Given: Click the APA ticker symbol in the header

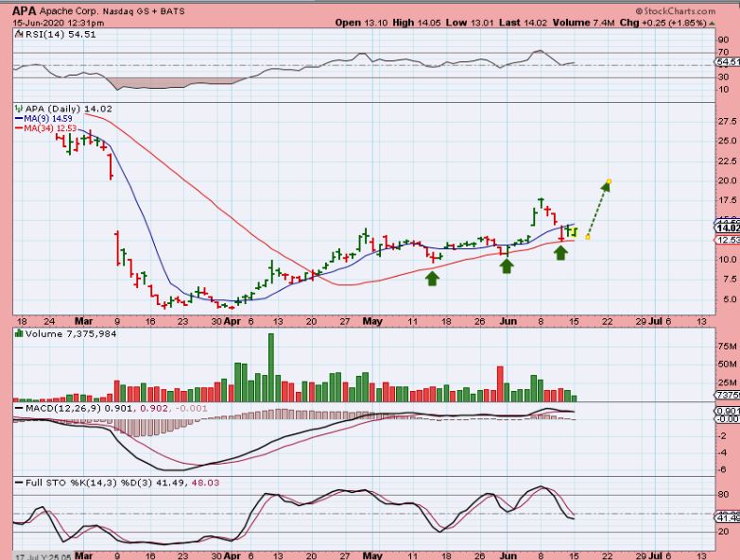Looking at the screenshot, I should (24, 10).
